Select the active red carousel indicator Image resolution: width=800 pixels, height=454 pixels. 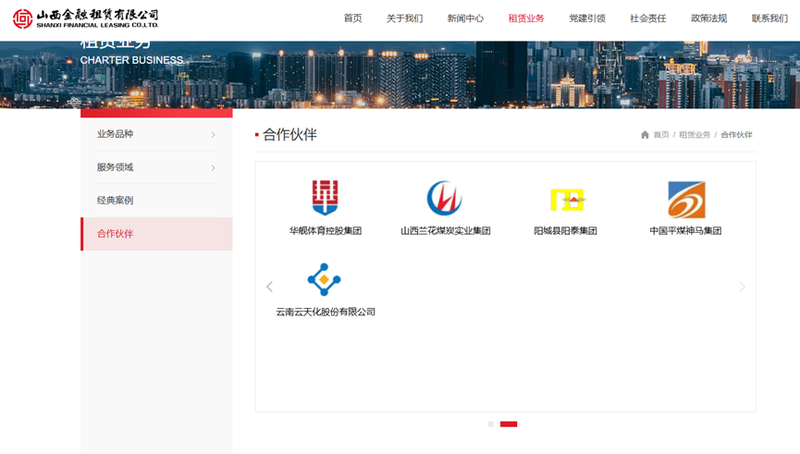508,424
